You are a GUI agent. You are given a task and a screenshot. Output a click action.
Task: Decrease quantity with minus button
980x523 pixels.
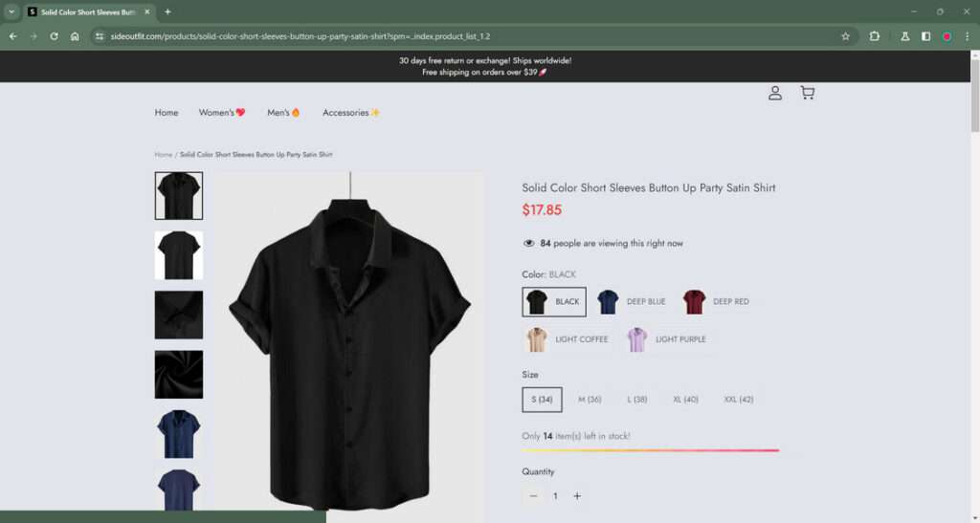[x=533, y=496]
